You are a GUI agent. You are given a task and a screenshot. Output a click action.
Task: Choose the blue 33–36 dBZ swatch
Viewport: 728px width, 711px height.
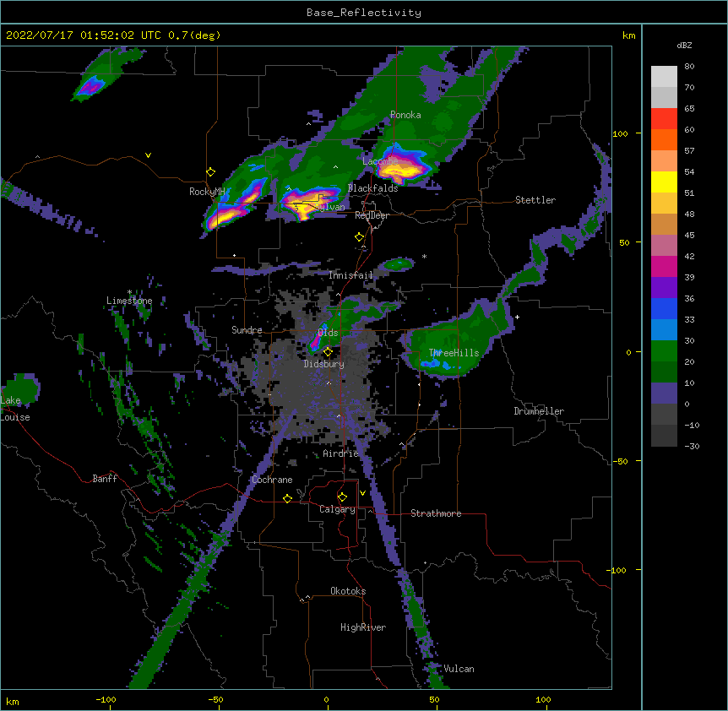point(664,308)
